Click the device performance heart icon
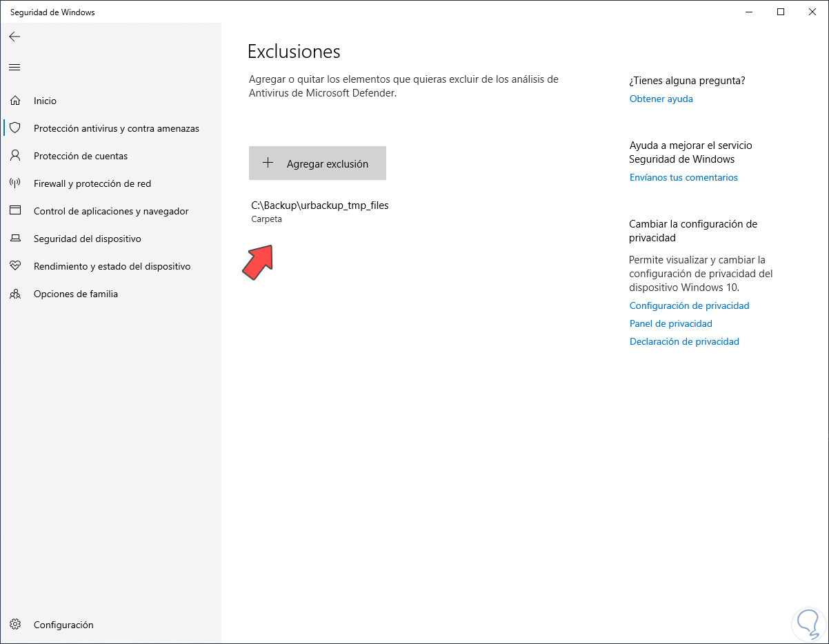 click(x=15, y=266)
